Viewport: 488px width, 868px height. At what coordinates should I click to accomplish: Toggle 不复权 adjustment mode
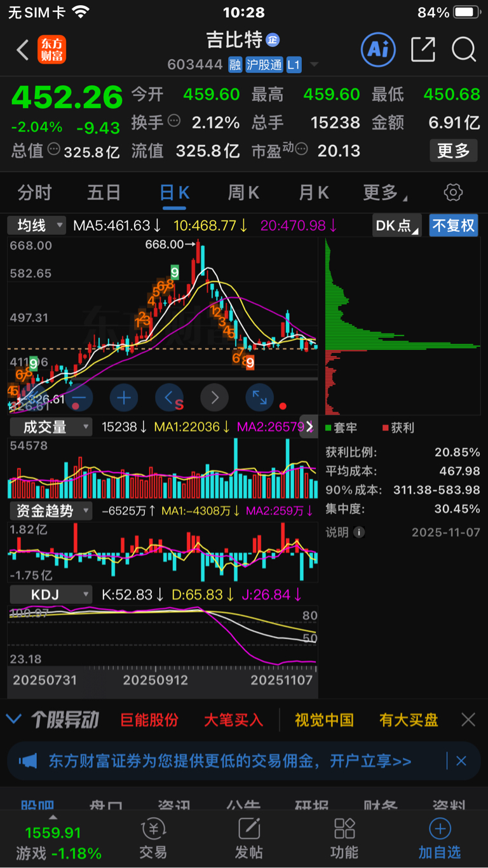coord(453,226)
